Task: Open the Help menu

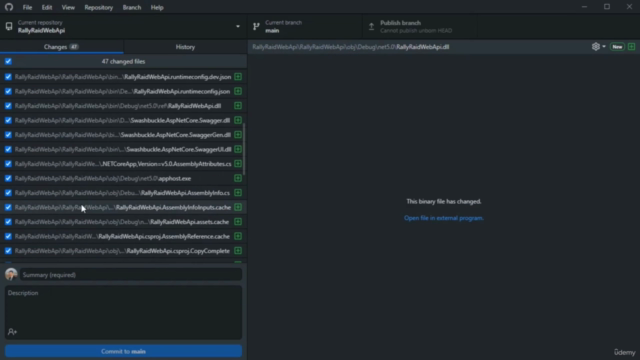Action: click(x=157, y=7)
